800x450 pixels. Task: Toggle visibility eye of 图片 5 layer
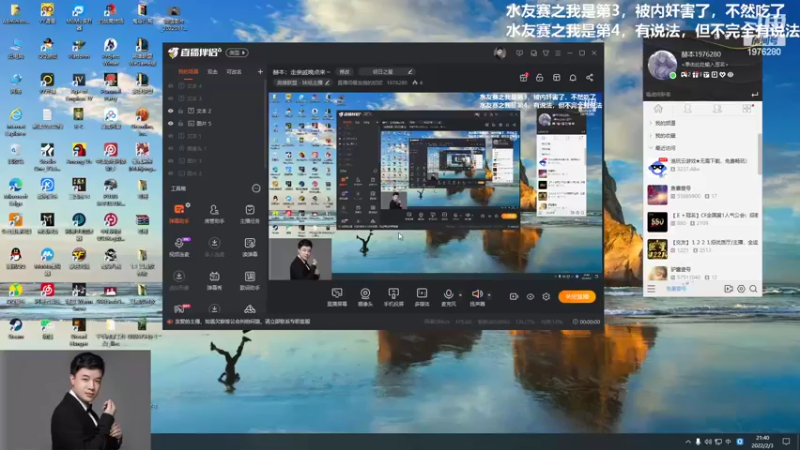pos(171,123)
